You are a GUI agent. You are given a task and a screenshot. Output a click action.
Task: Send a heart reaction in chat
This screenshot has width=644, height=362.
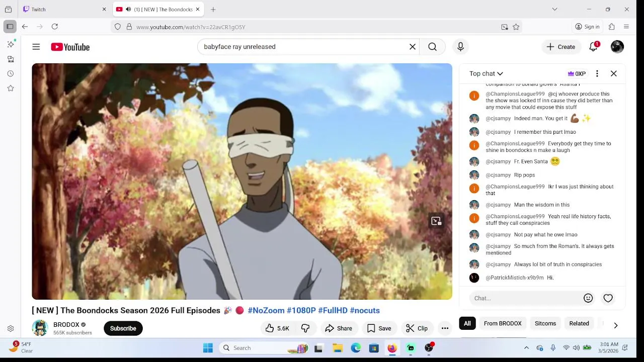click(608, 298)
